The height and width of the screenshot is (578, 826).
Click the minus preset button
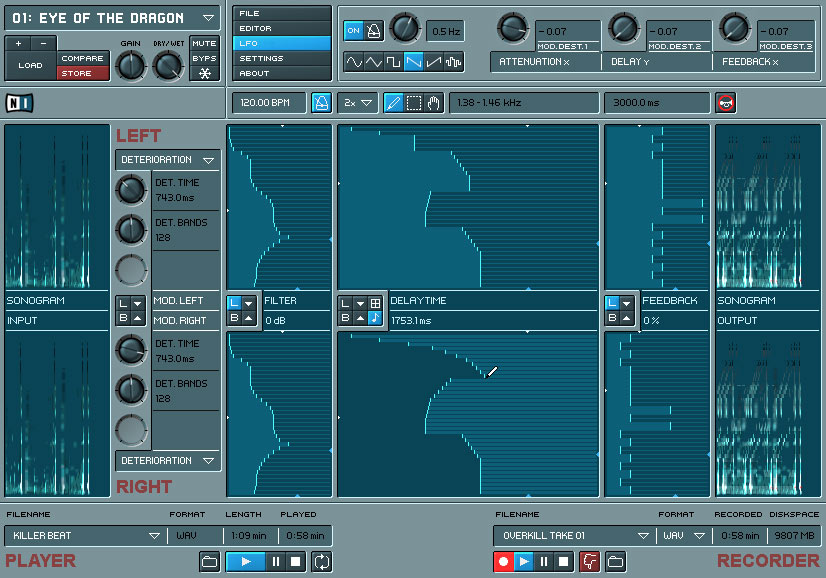[x=43, y=43]
